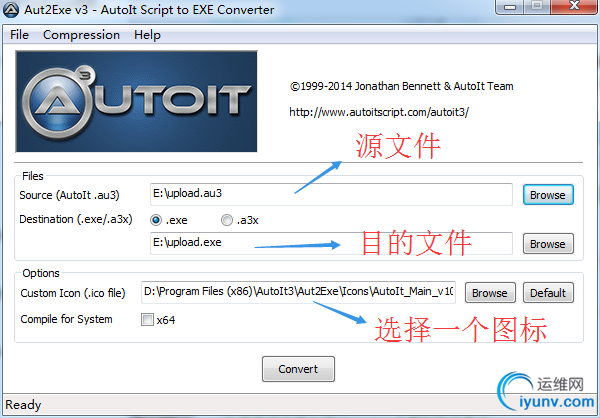The height and width of the screenshot is (418, 600).
Task: Select the .a3x destination radio button
Action: 227,220
